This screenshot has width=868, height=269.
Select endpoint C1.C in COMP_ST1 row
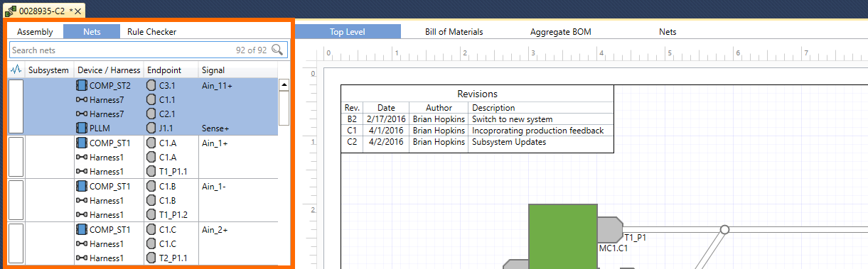click(x=168, y=229)
